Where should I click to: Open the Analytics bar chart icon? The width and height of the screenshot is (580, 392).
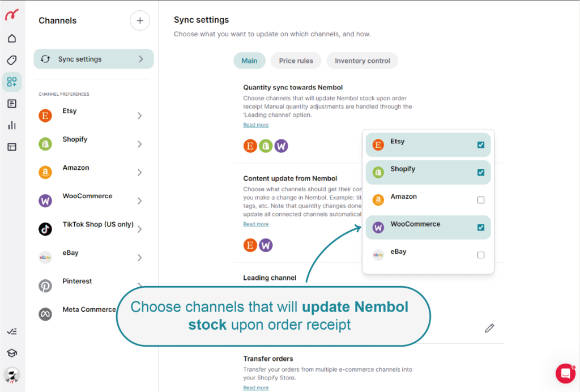pos(12,125)
